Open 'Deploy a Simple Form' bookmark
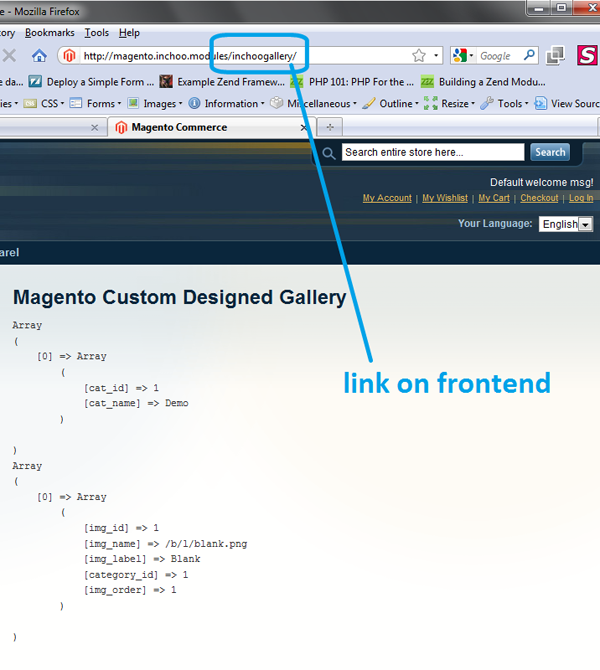Viewport: 600px width, 670px height. pyautogui.click(x=91, y=82)
